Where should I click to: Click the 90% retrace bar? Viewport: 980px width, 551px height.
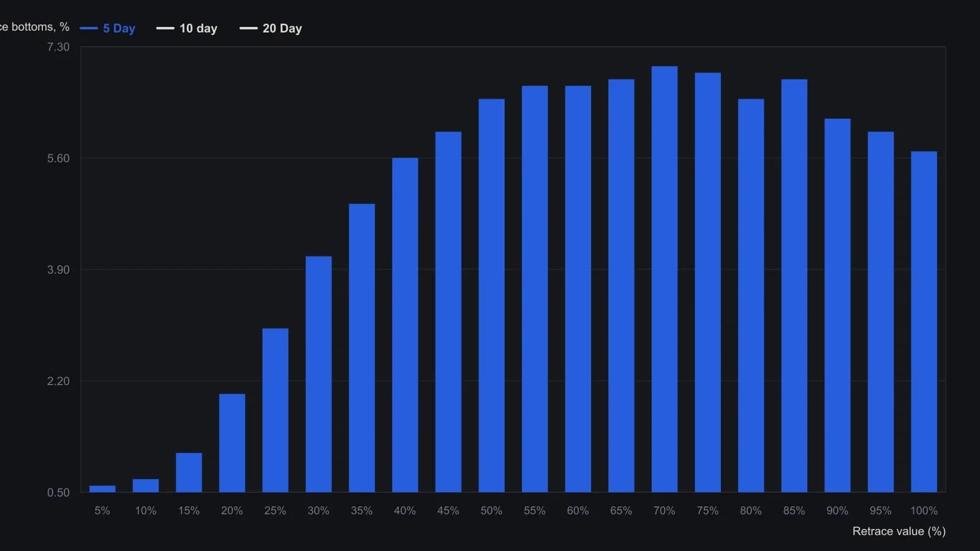[837, 305]
